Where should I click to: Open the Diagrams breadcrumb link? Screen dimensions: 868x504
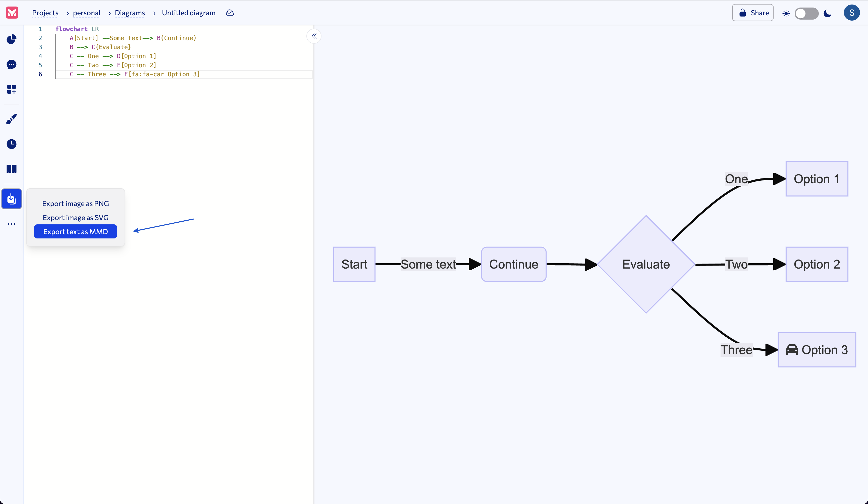(130, 13)
